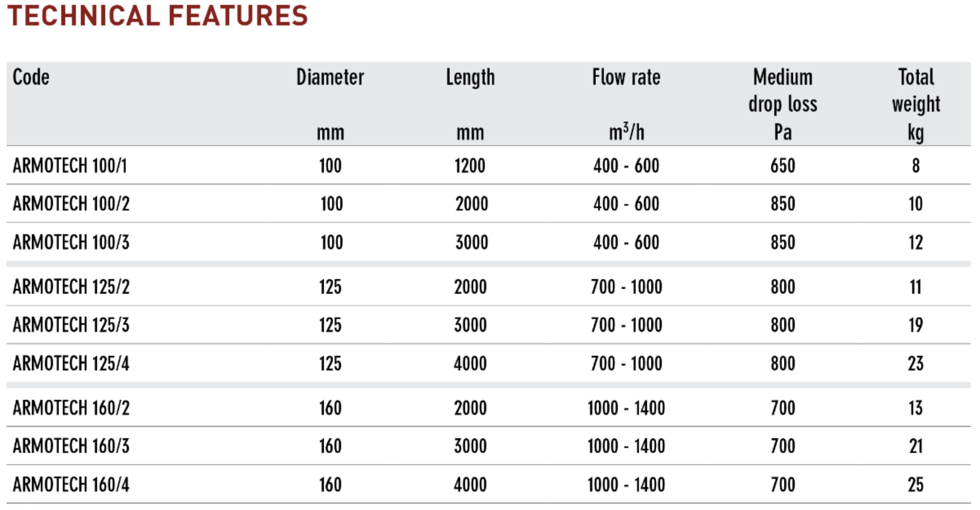
Task: Select the ARMOTECH 100/1 row code
Action: click(x=70, y=166)
